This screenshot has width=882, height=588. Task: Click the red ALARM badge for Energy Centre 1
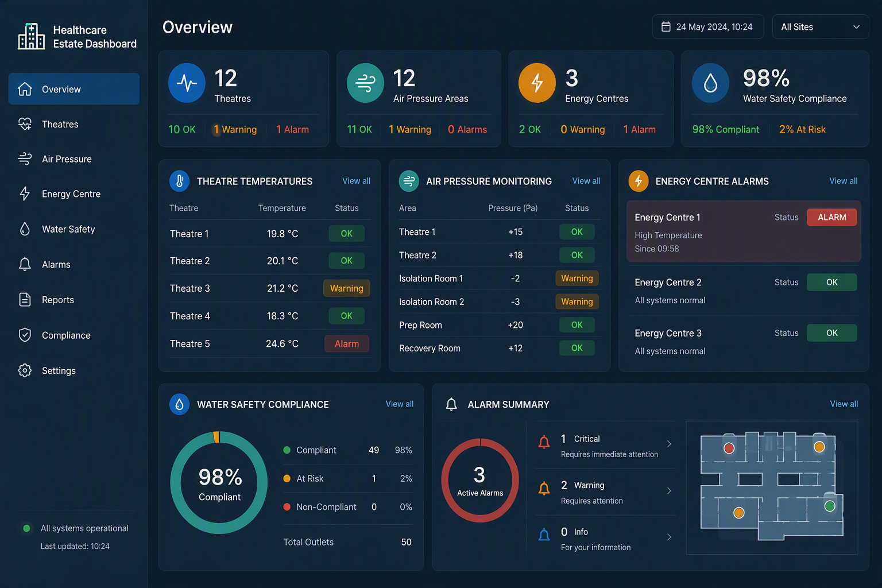pyautogui.click(x=832, y=217)
